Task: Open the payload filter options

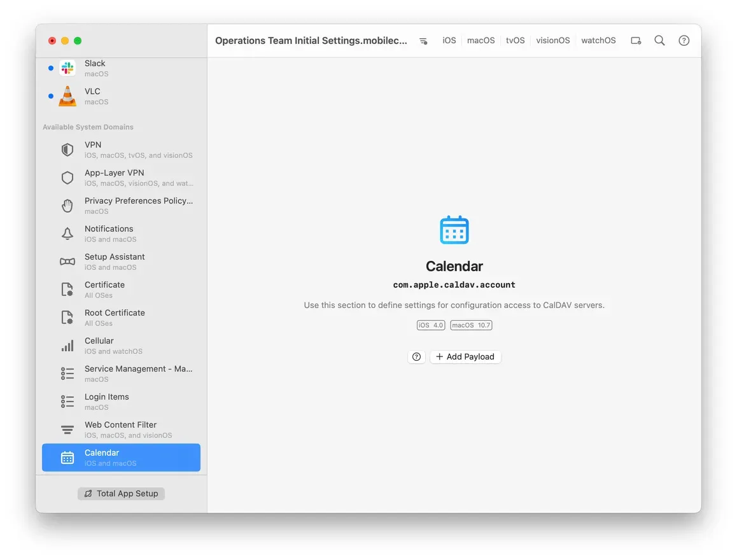Action: point(423,40)
